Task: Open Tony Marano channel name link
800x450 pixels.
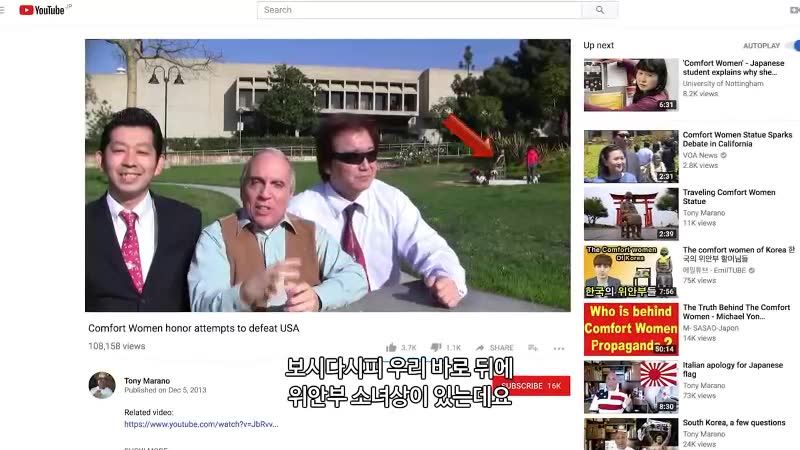Action: coord(147,381)
